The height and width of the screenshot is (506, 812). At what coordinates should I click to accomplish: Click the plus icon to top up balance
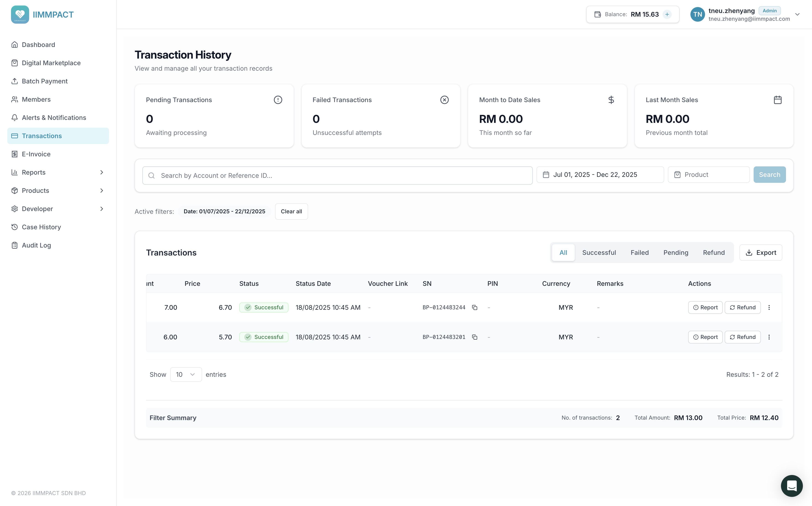(x=667, y=14)
